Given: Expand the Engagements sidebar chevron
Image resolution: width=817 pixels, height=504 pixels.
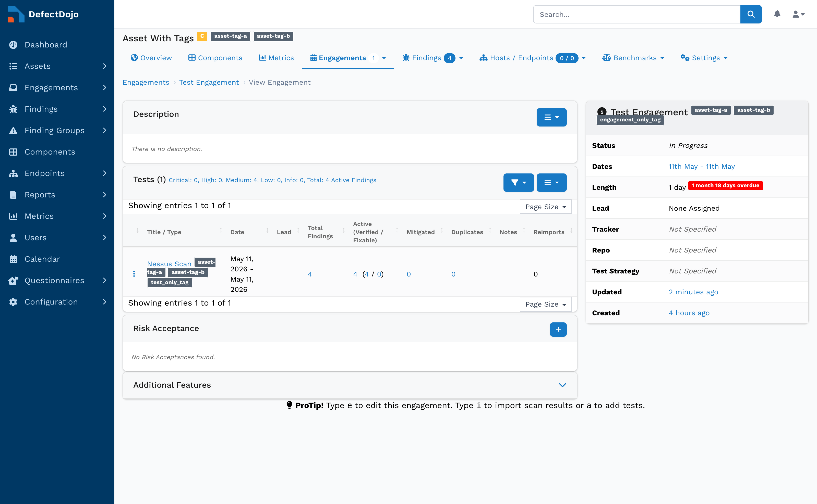Looking at the screenshot, I should click(x=104, y=88).
